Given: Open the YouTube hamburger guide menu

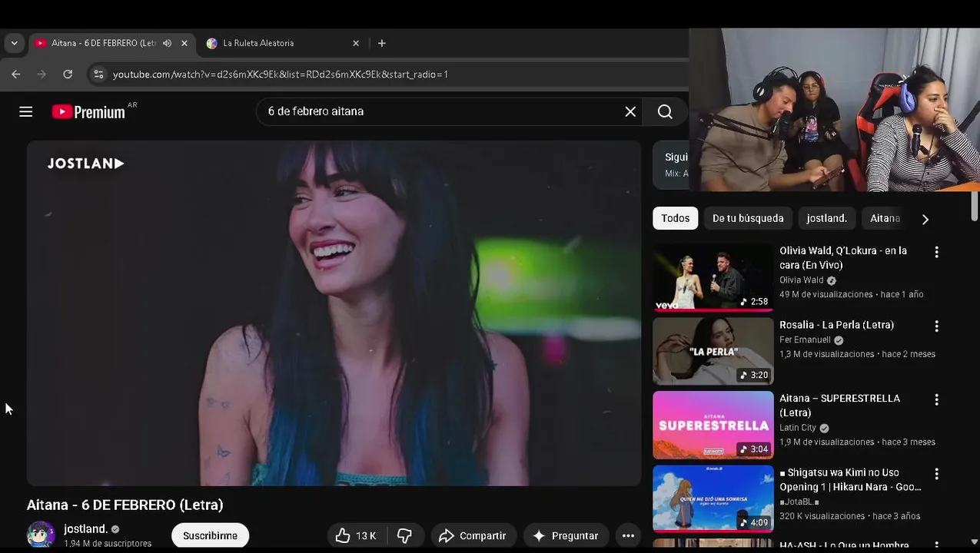Looking at the screenshot, I should click(26, 112).
